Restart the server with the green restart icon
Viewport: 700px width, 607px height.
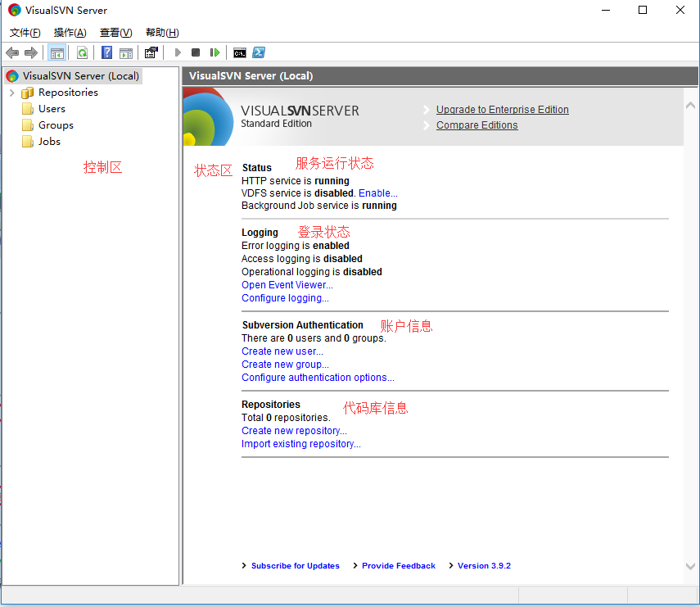pyautogui.click(x=215, y=52)
